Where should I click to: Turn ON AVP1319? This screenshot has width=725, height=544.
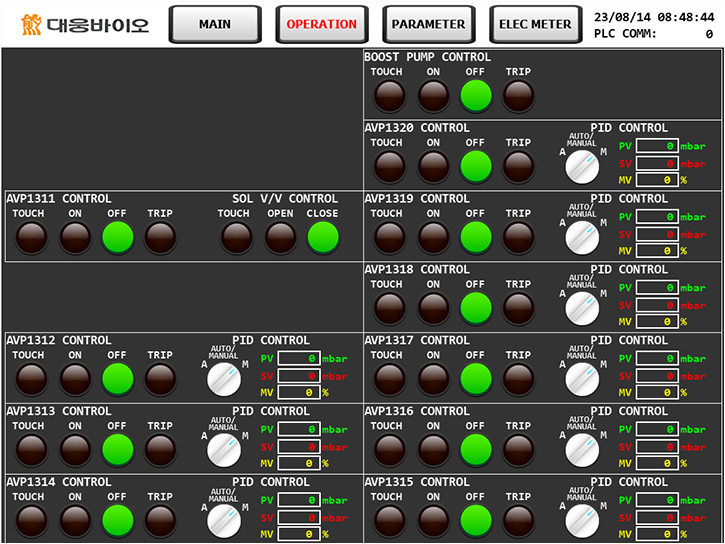pos(433,238)
